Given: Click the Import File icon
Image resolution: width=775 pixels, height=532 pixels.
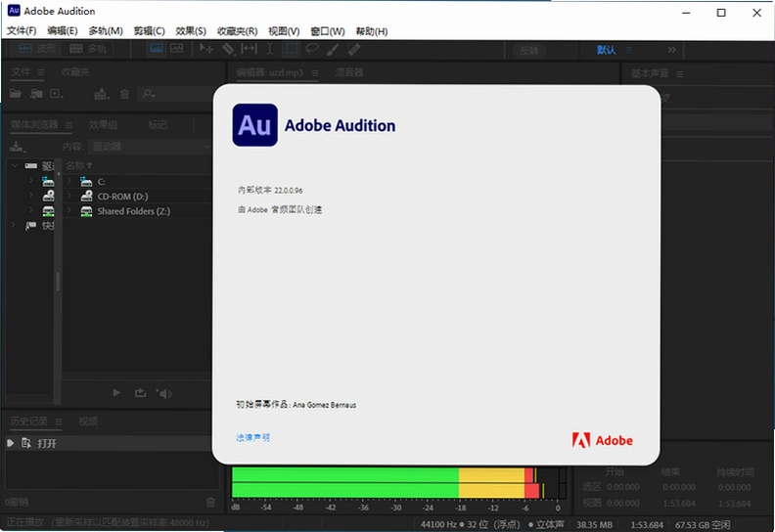Looking at the screenshot, I should pyautogui.click(x=36, y=93).
